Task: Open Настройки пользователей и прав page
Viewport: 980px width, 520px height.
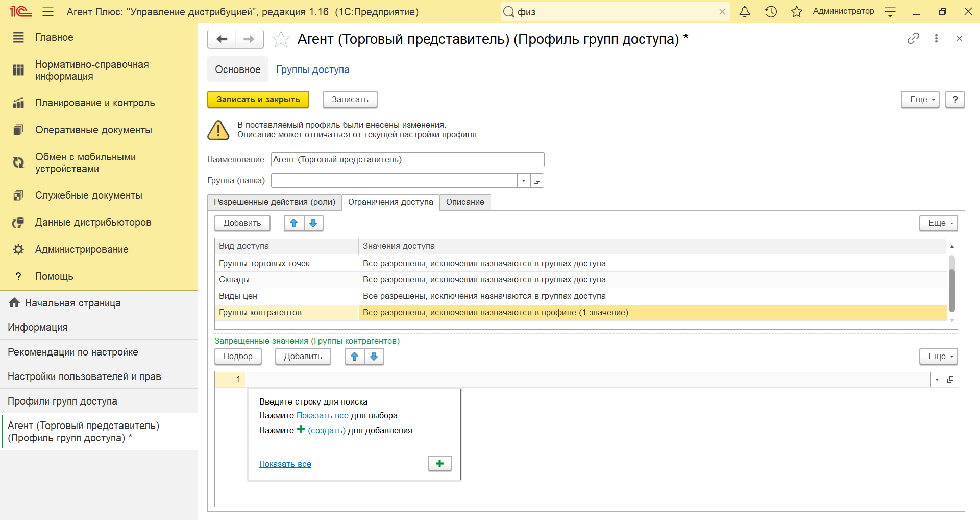Action: click(x=99, y=376)
